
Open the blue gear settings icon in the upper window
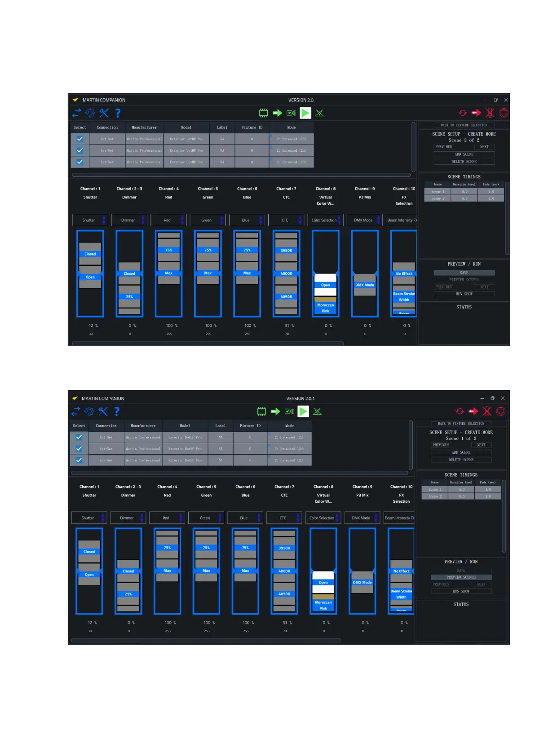90,113
